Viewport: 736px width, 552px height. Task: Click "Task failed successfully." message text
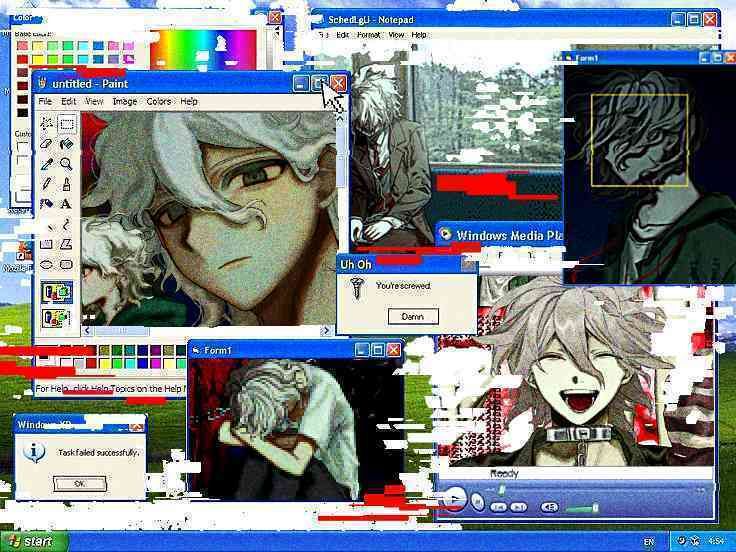click(99, 452)
